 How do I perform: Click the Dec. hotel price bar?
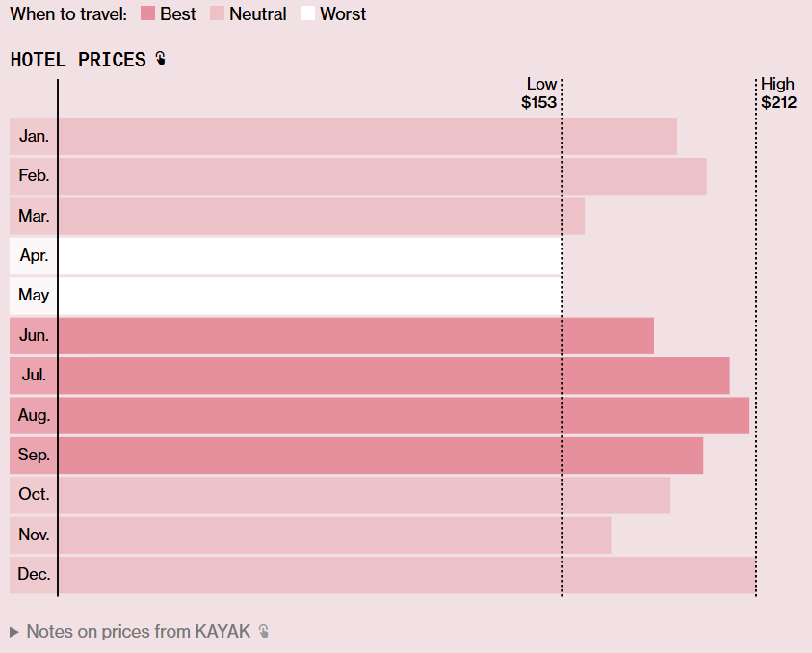pos(406,575)
